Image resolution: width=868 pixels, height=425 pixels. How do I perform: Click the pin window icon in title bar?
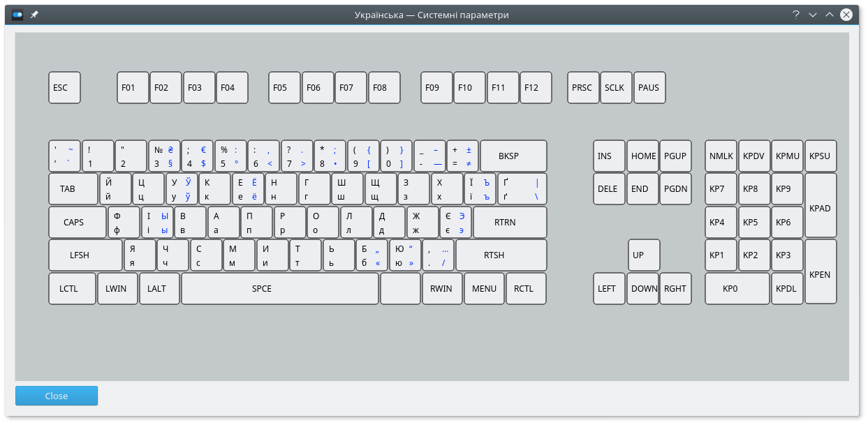coord(34,14)
